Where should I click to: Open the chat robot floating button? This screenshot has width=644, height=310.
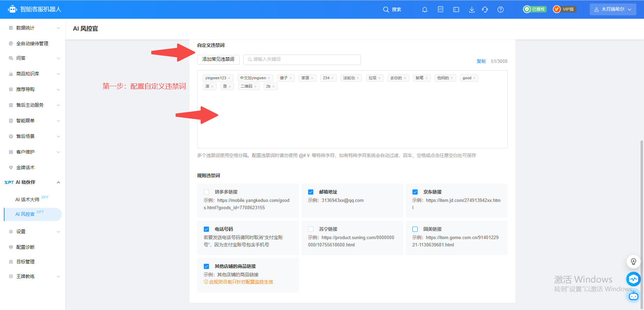[x=634, y=296]
